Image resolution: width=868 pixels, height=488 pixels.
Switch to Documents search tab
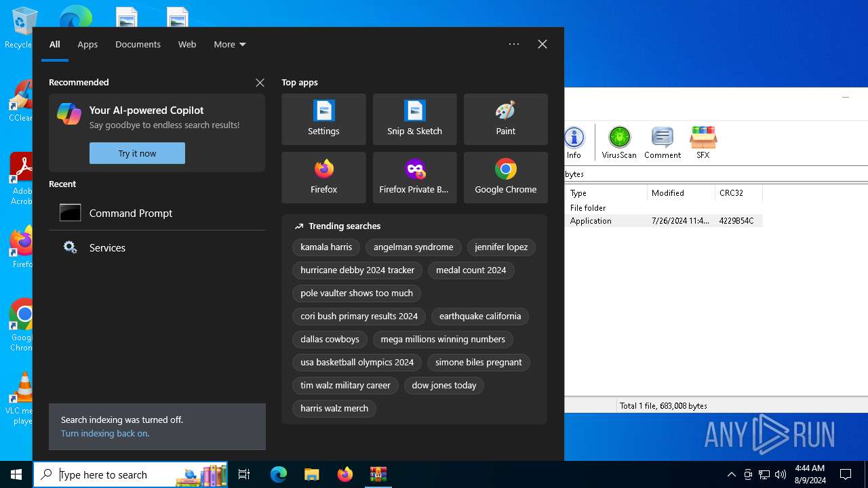[138, 44]
